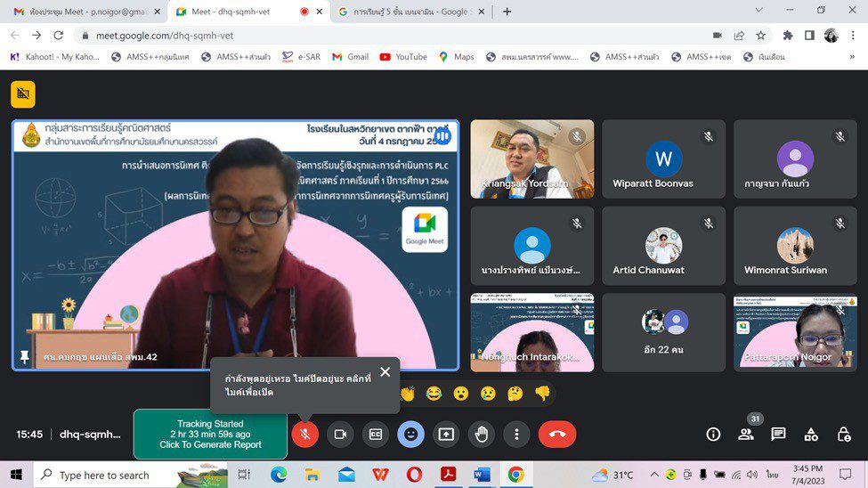Expand the bookmarks overflow chevron
The height and width of the screenshot is (488, 868).
click(852, 56)
